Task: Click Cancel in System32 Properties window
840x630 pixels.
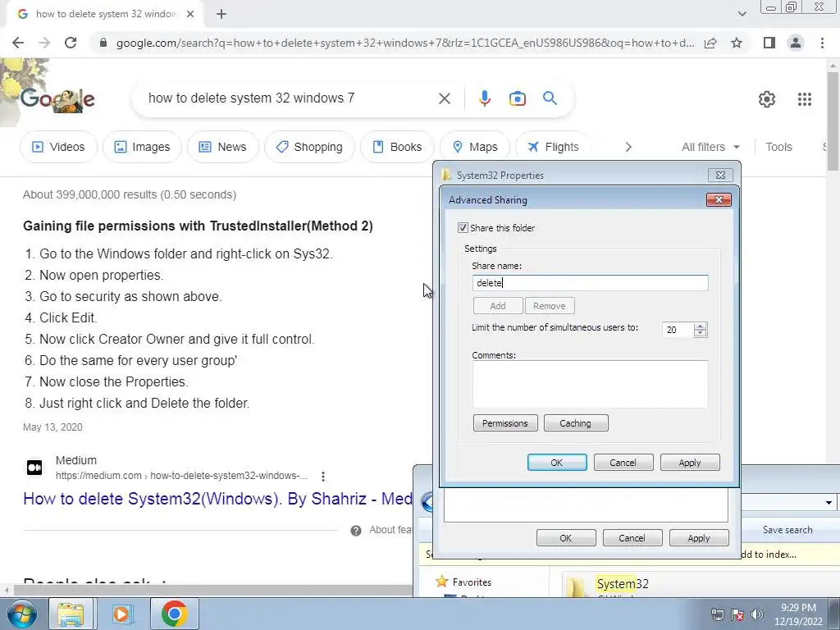Action: 632,538
